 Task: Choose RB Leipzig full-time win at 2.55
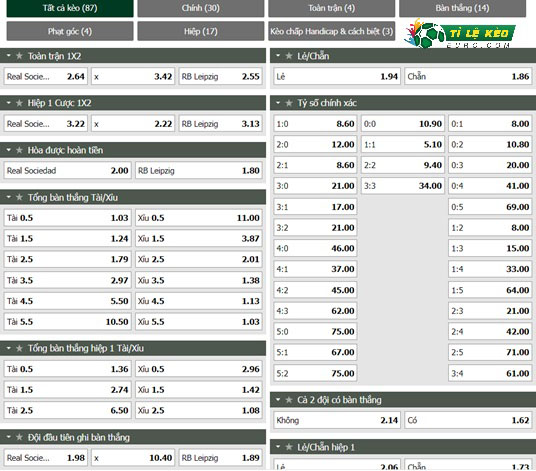pyautogui.click(x=220, y=77)
